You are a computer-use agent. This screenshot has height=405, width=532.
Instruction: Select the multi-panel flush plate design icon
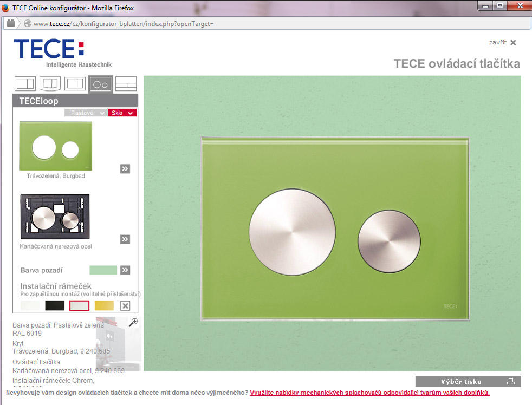pos(126,84)
